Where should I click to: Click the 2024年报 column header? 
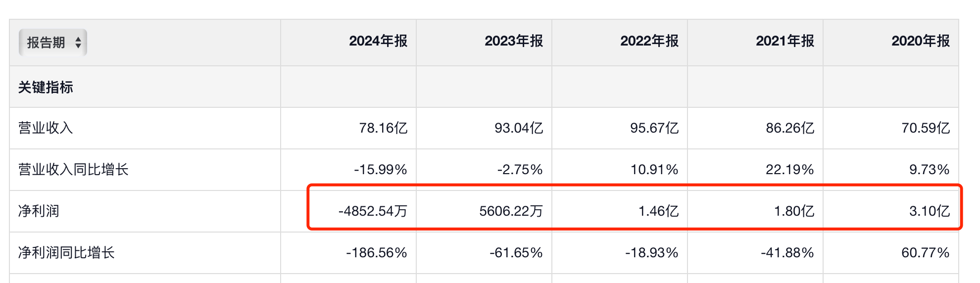(x=378, y=41)
